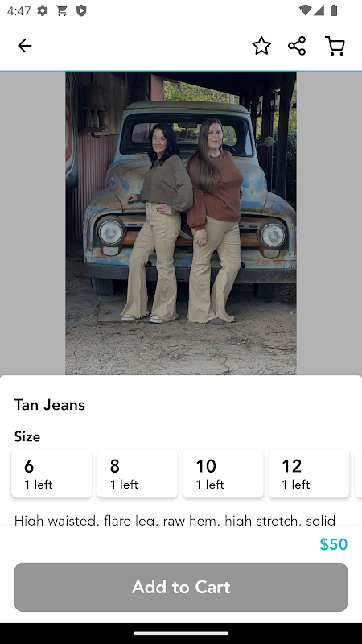The width and height of the screenshot is (362, 644).
Task: Select size 6 option
Action: (51, 473)
